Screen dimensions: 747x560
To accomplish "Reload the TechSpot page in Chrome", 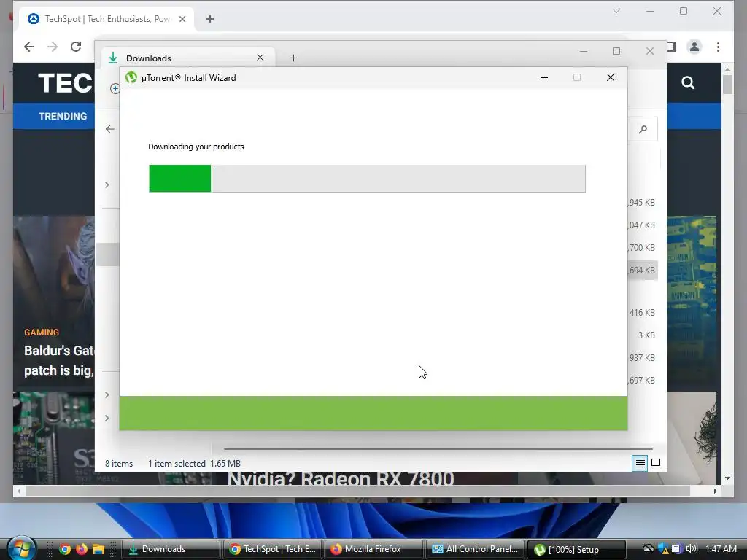I will tap(76, 47).
